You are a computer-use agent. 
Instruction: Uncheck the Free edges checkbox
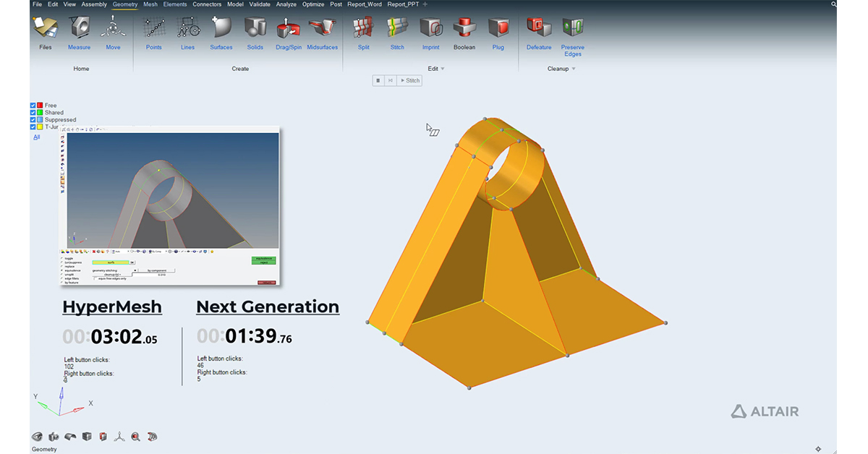pyautogui.click(x=33, y=106)
